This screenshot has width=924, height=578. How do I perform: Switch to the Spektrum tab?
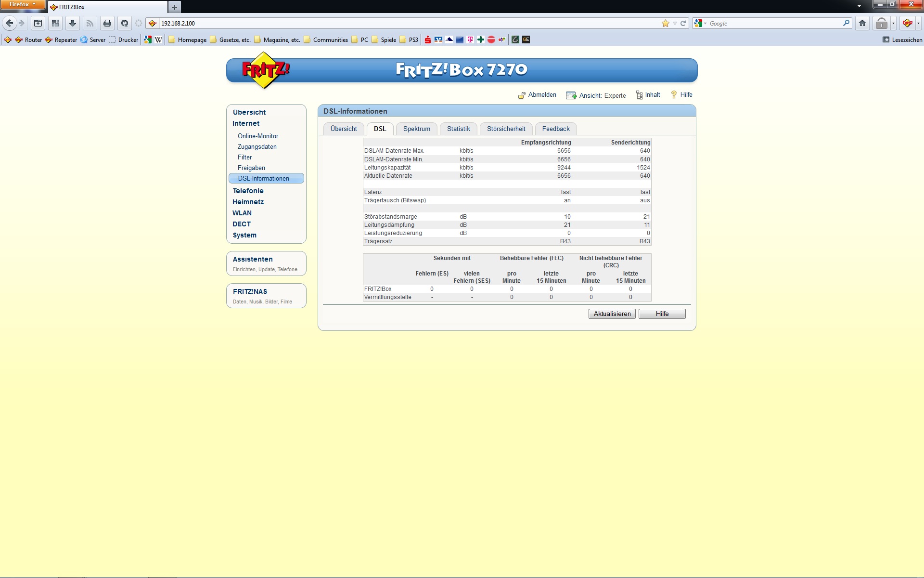(x=417, y=129)
